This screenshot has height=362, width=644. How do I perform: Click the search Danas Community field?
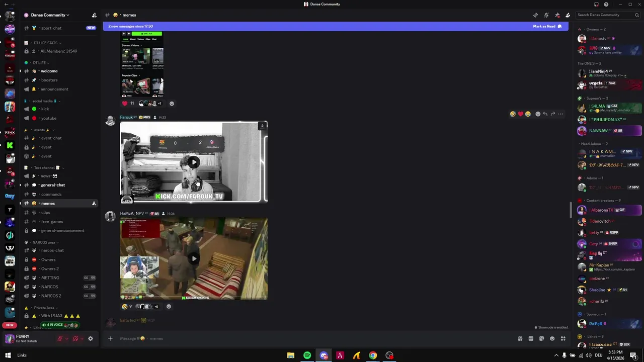[x=608, y=15]
